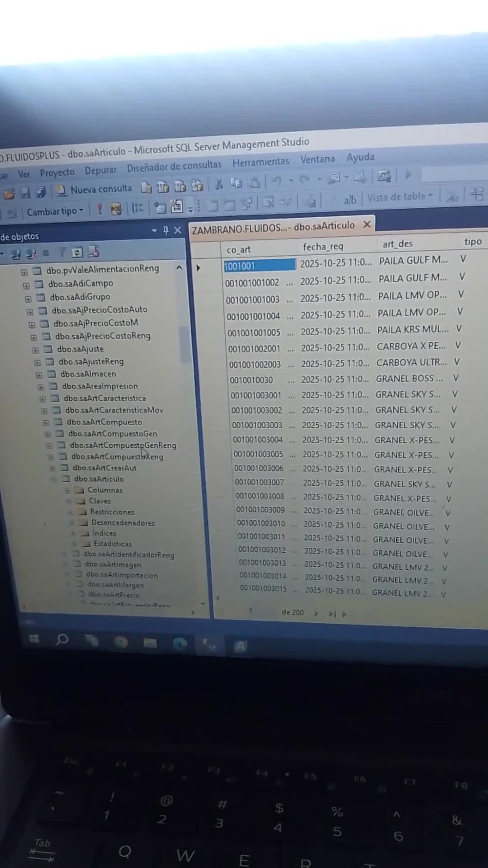The image size is (488, 868).
Task: Expand the dbo.saAjPrecioCostoAuto node
Action: click(30, 311)
